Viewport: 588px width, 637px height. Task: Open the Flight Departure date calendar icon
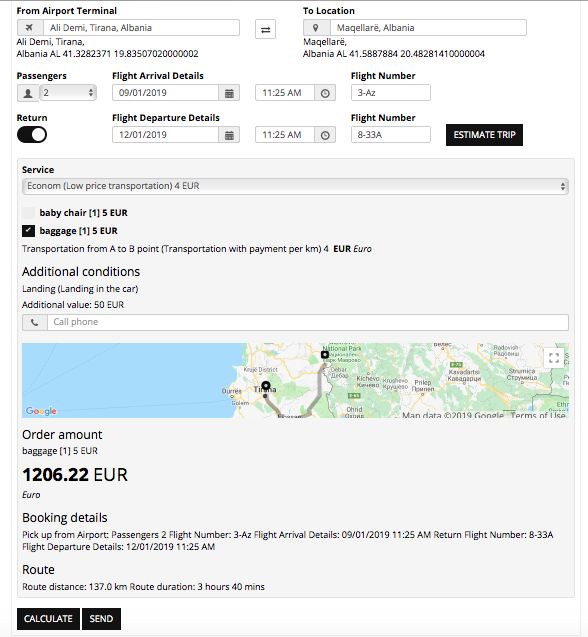(229, 135)
